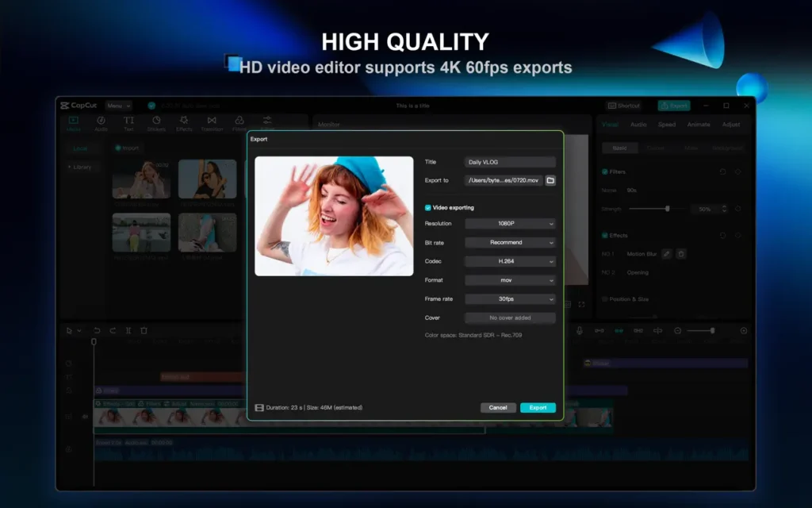Viewport: 812px width, 508px height.
Task: Open the Adjust sliders toolbar icon
Action: pos(267,121)
